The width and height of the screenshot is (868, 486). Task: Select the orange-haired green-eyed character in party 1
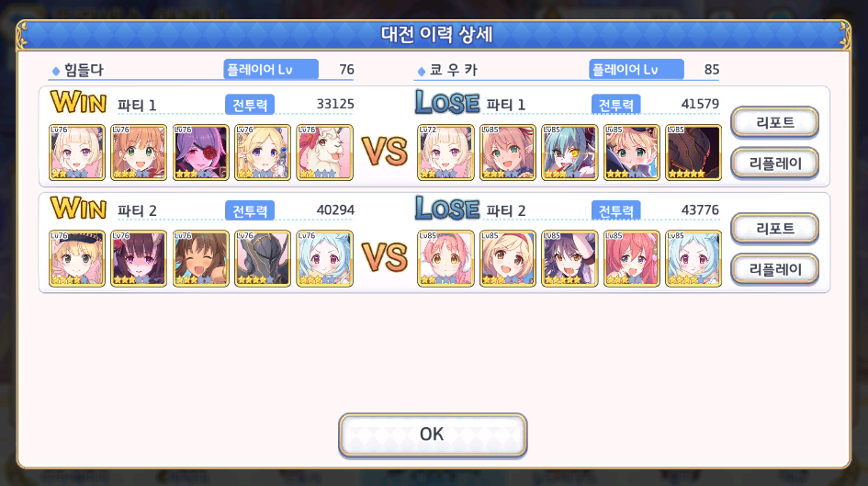pos(139,153)
